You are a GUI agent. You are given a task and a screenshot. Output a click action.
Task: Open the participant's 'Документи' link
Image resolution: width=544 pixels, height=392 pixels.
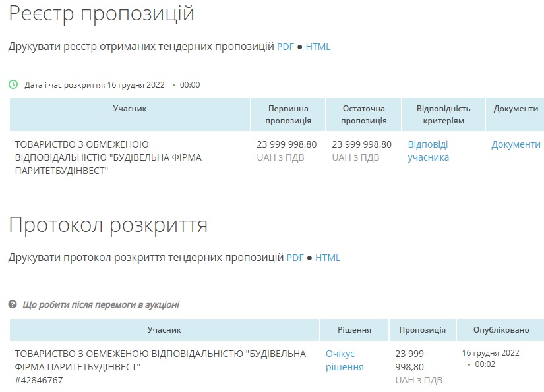[516, 144]
